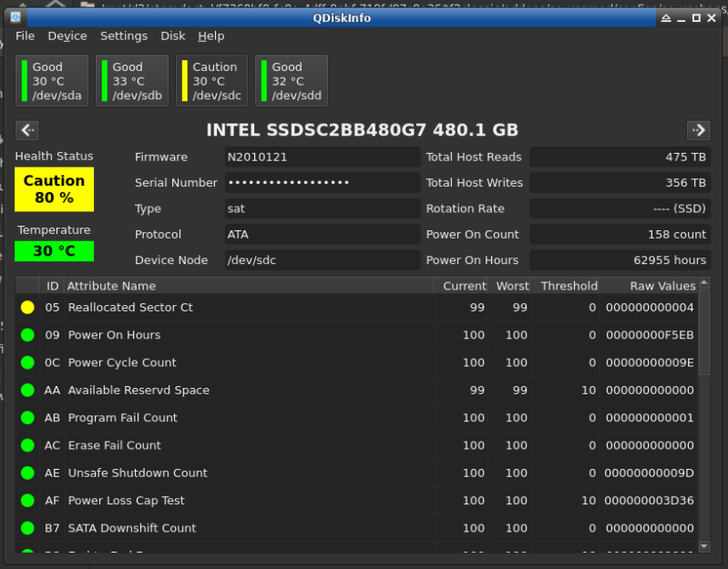Click raw value 000000000004
The width and height of the screenshot is (728, 569).
coord(650,308)
